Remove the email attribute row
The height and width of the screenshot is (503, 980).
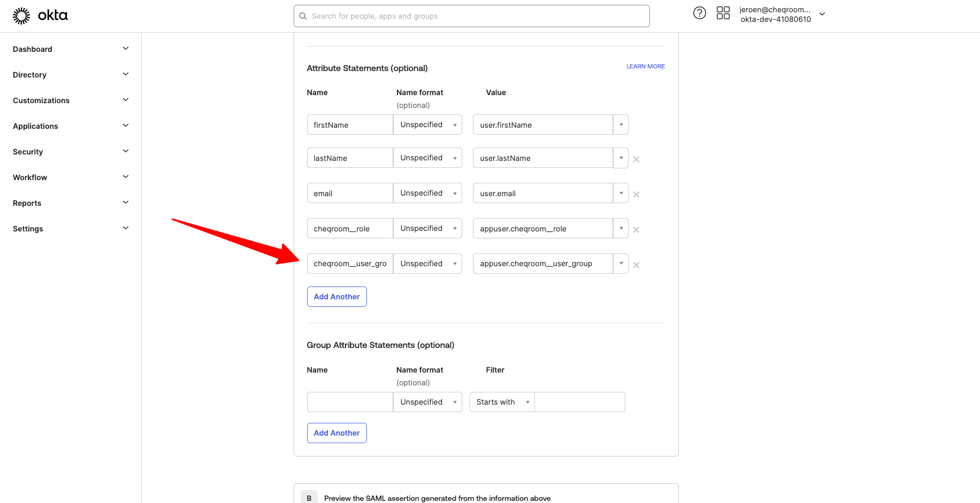[636, 195]
